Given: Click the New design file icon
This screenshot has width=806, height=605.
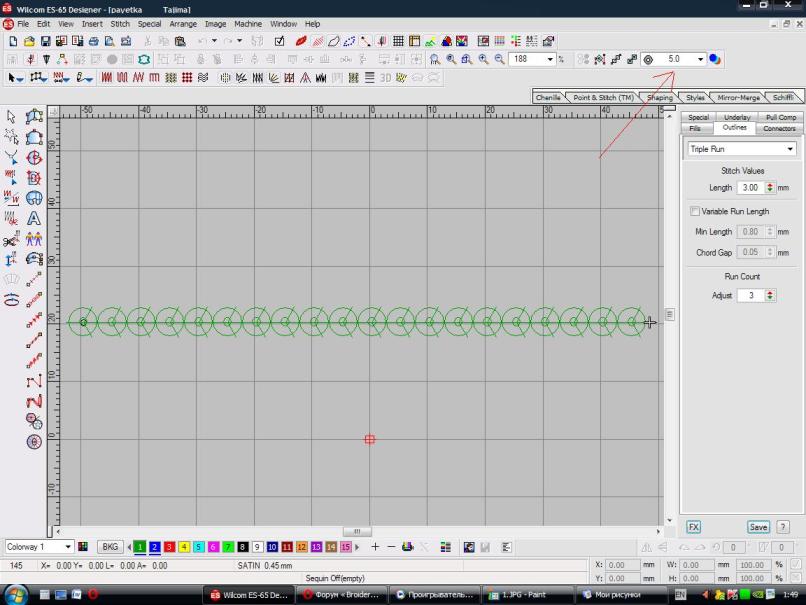Looking at the screenshot, I should point(12,41).
